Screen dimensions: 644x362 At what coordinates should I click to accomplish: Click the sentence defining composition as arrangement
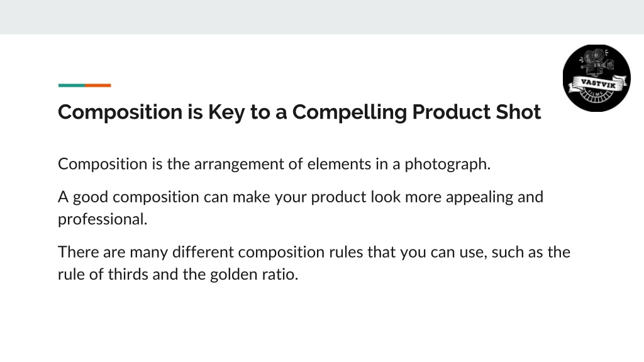(x=274, y=164)
